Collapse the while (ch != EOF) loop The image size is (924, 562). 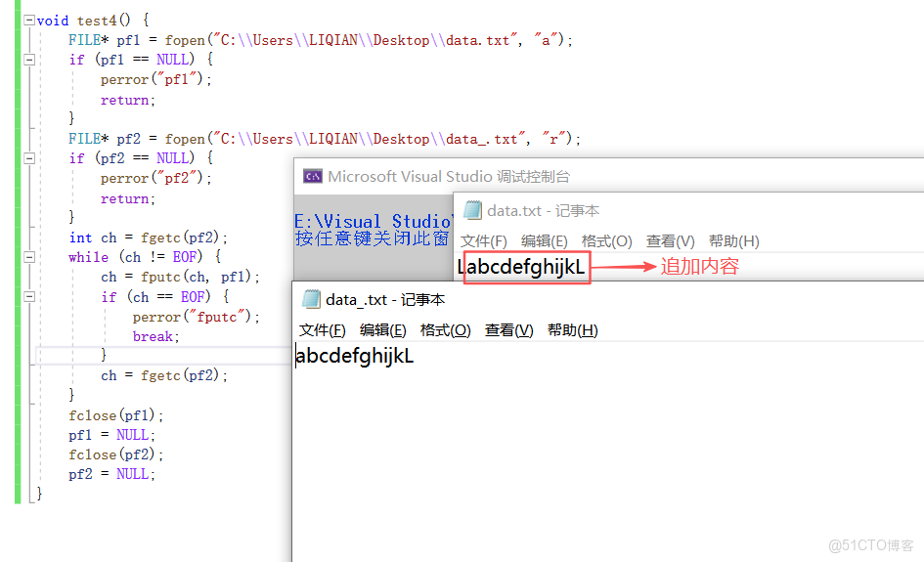[x=29, y=257]
